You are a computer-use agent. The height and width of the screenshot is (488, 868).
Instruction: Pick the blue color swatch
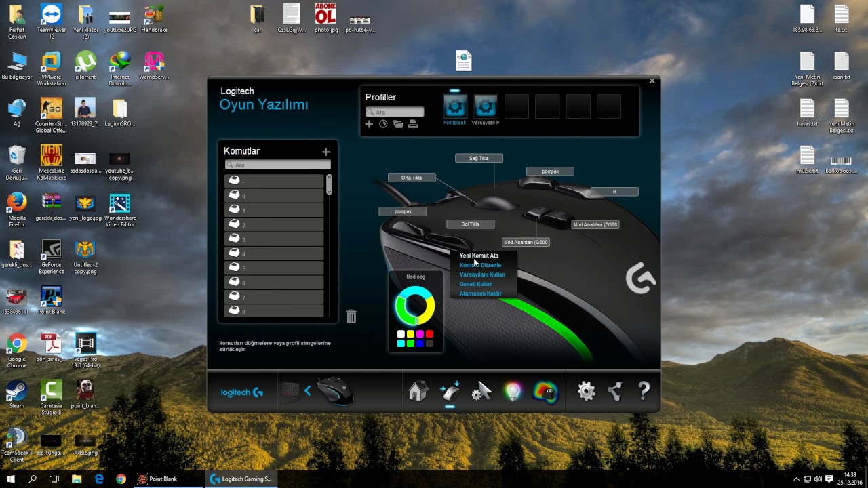(420, 344)
